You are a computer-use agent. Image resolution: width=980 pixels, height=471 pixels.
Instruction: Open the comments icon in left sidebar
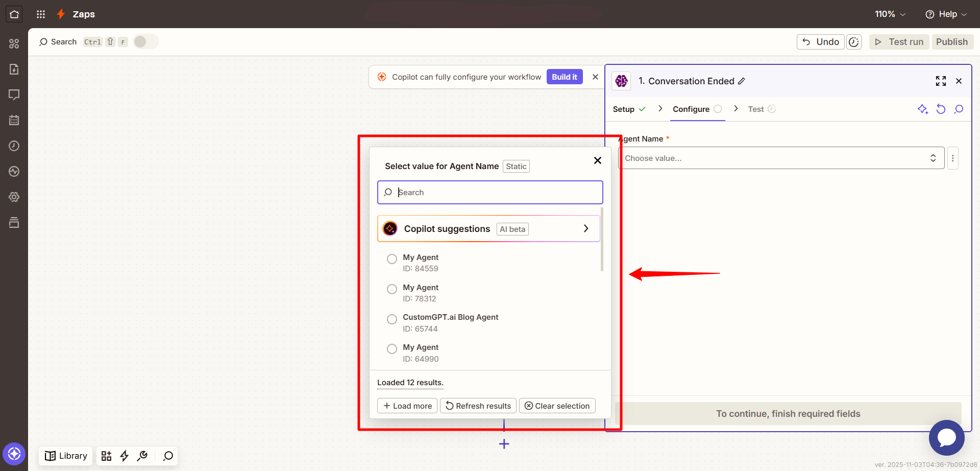[x=14, y=95]
